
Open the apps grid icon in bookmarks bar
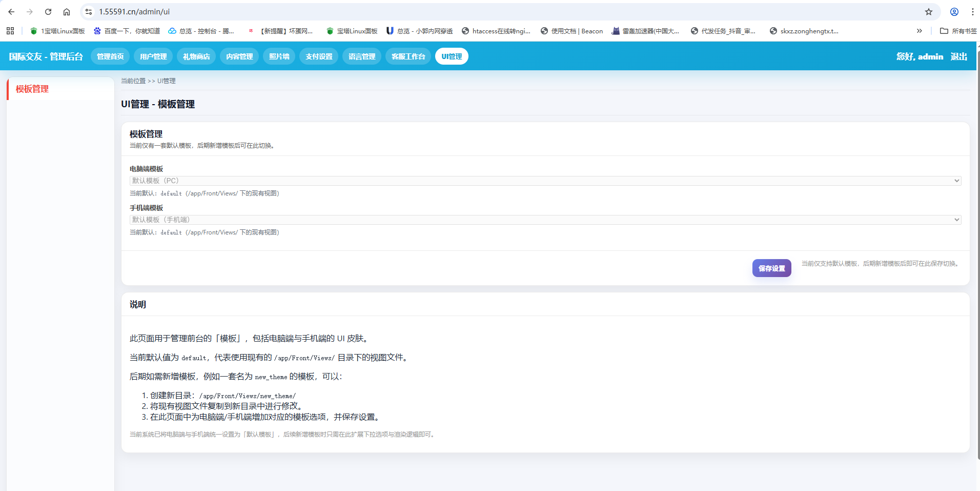[x=10, y=31]
